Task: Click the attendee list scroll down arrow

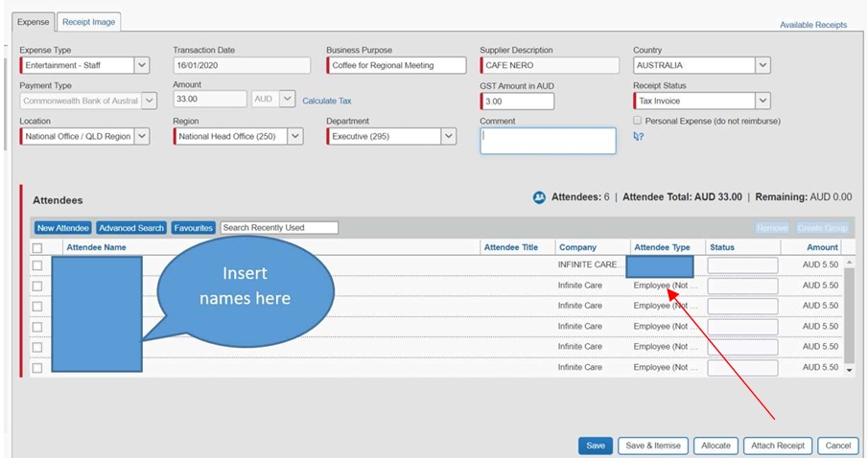Action: pos(849,371)
